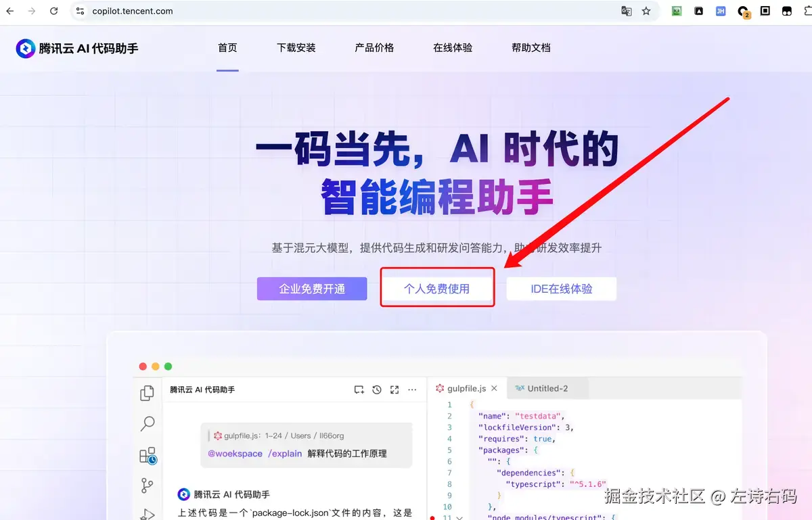
Task: Toggle the breakpoint dot at line 11
Action: (433, 517)
